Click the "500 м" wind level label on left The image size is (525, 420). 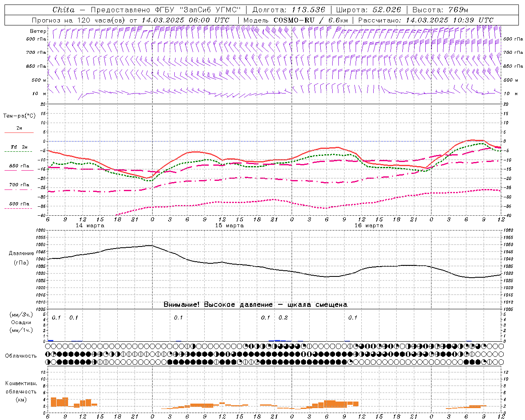click(x=39, y=80)
